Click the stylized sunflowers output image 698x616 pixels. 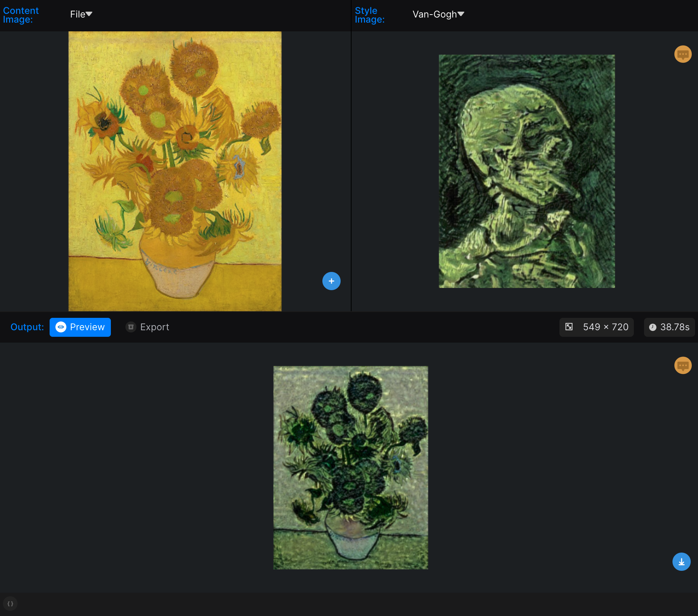click(x=351, y=468)
